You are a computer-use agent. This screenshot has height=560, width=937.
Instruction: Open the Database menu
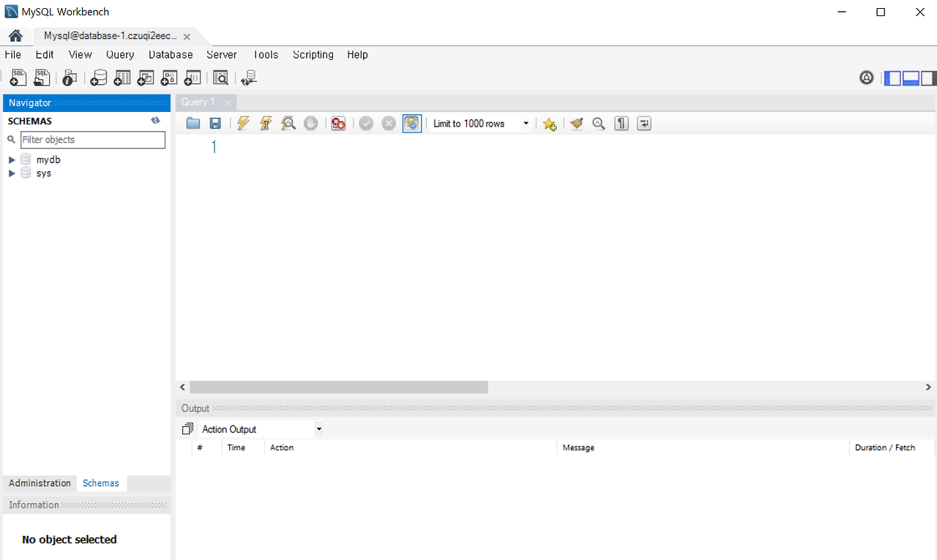coord(171,55)
